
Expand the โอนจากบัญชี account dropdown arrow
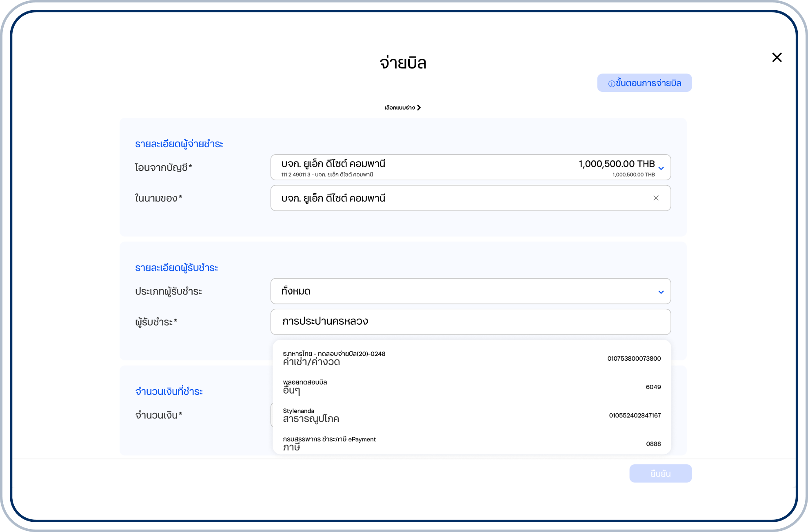[x=661, y=168]
